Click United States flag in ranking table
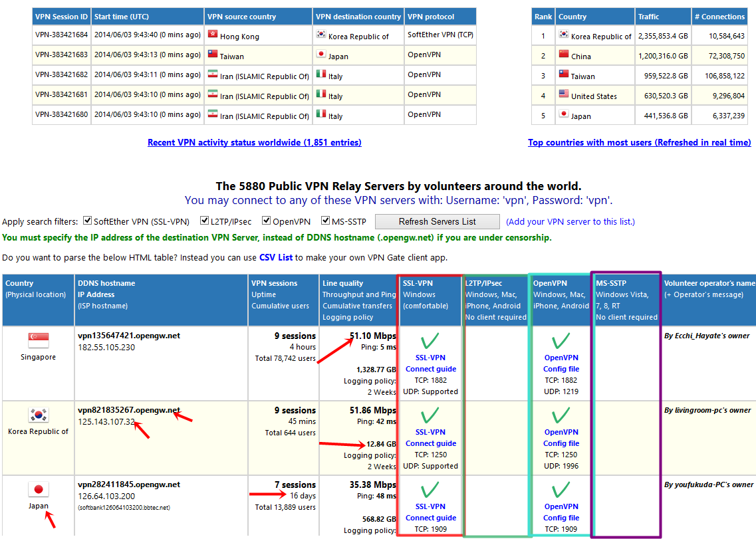This screenshot has height=539, width=756. pyautogui.click(x=564, y=94)
